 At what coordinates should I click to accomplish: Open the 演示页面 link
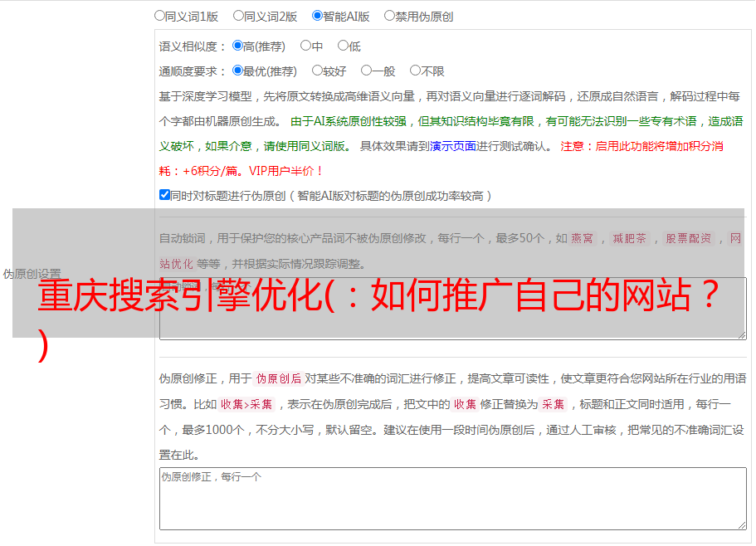point(453,146)
